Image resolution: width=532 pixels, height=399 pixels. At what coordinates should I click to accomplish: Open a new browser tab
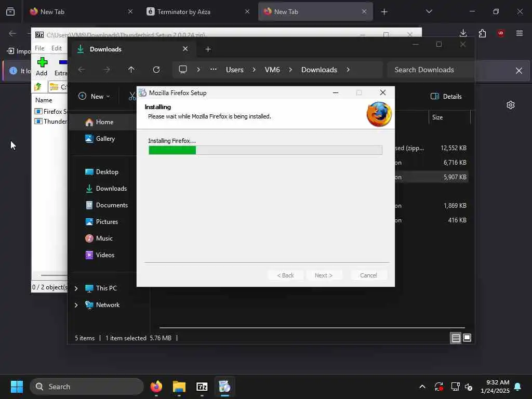(x=384, y=12)
